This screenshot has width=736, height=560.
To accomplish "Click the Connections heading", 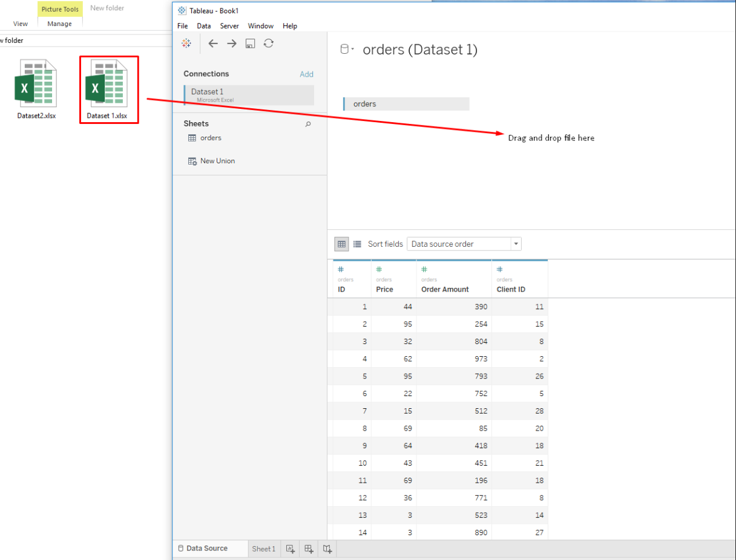I will (206, 74).
